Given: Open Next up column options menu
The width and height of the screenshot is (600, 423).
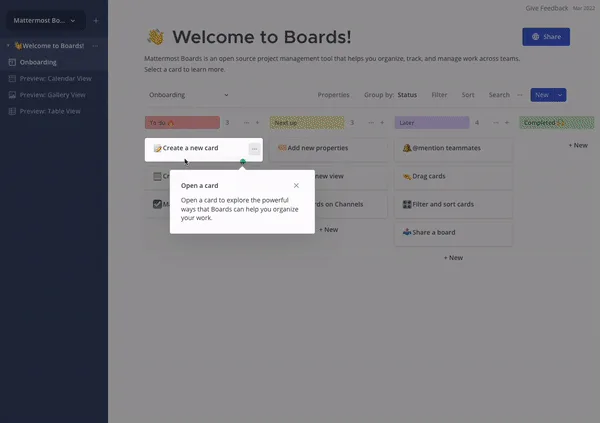Looking at the screenshot, I should point(371,122).
